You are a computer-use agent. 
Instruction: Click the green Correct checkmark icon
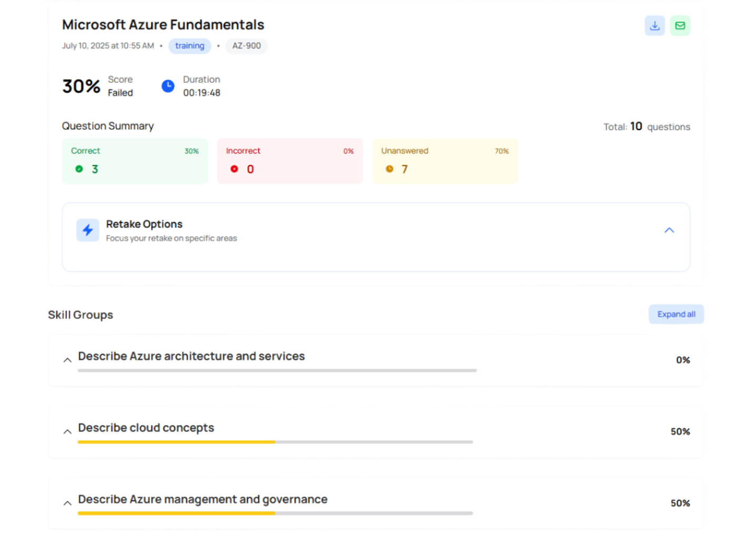click(x=79, y=169)
